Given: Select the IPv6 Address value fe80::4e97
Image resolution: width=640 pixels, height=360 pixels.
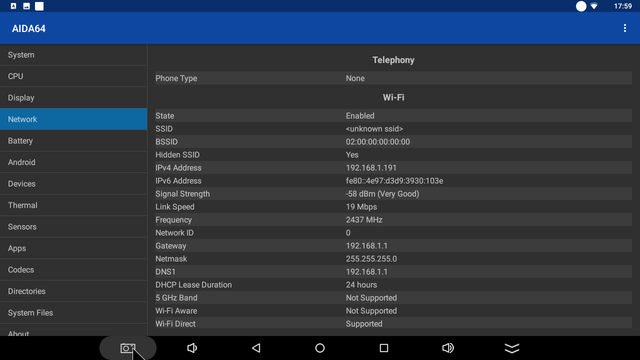Looking at the screenshot, I should point(394,181).
